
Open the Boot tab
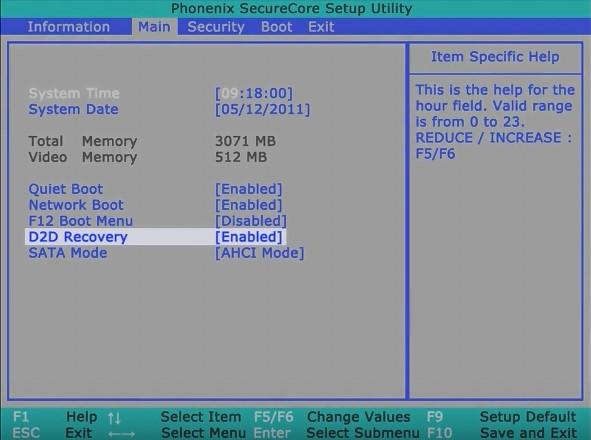(277, 27)
